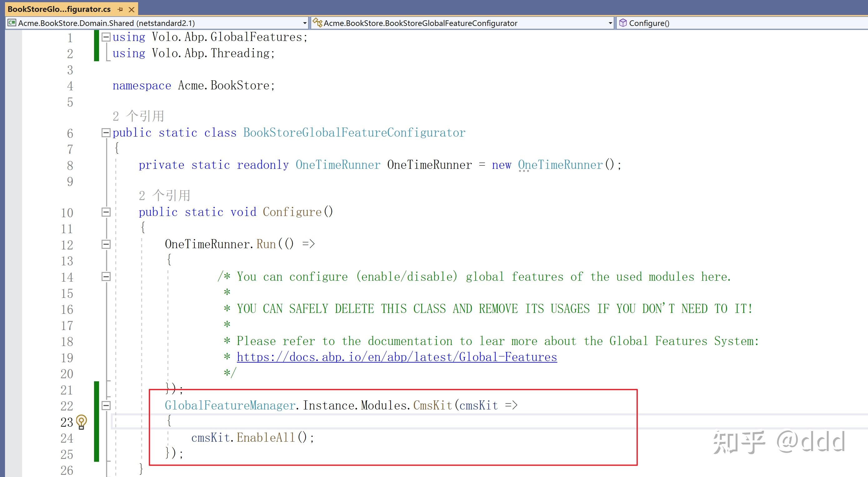Open the docs.abp.io Global-Features link
The image size is (868, 477).
[397, 357]
